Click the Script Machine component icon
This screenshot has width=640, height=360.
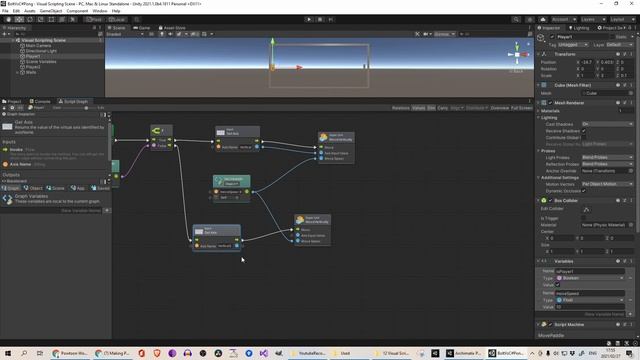[544, 324]
